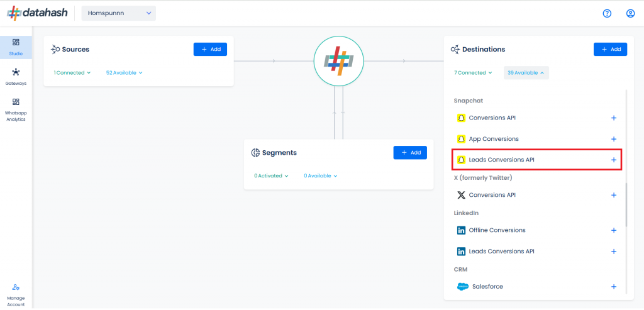The height and width of the screenshot is (310, 644).
Task: Collapse the 39 Available destinations list
Action: (x=526, y=73)
